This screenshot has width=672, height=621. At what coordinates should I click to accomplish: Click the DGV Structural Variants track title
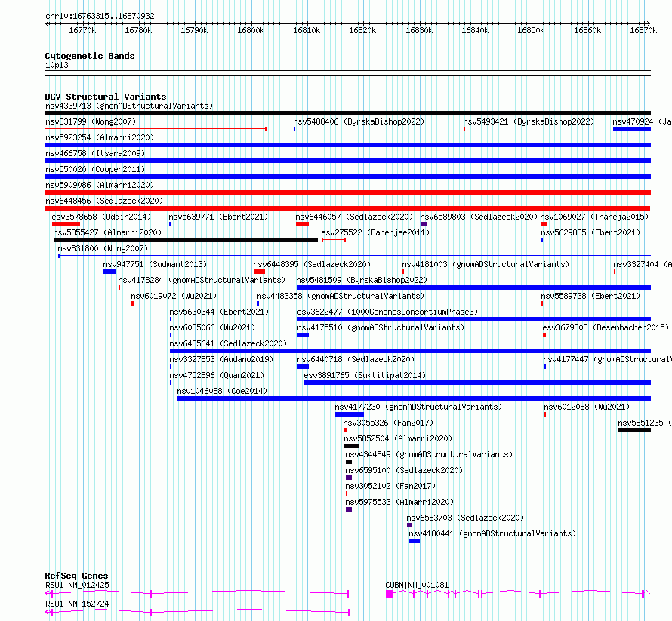(106, 97)
